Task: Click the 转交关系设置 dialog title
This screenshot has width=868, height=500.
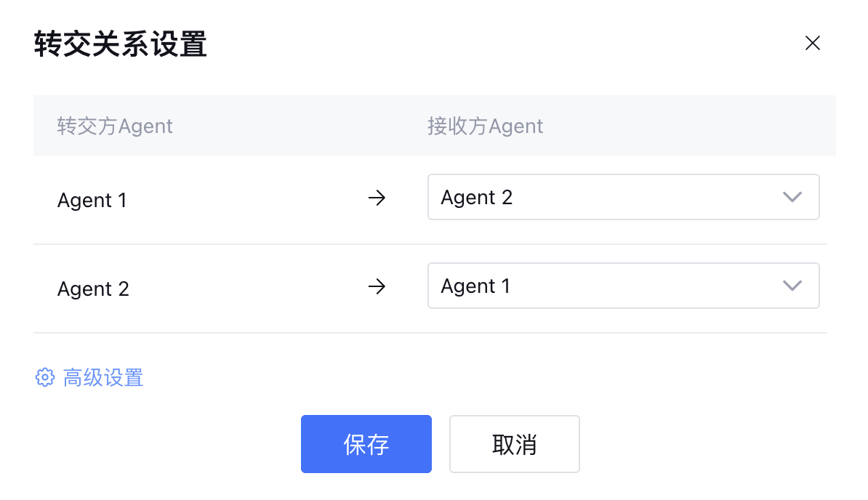Action: coord(120,44)
